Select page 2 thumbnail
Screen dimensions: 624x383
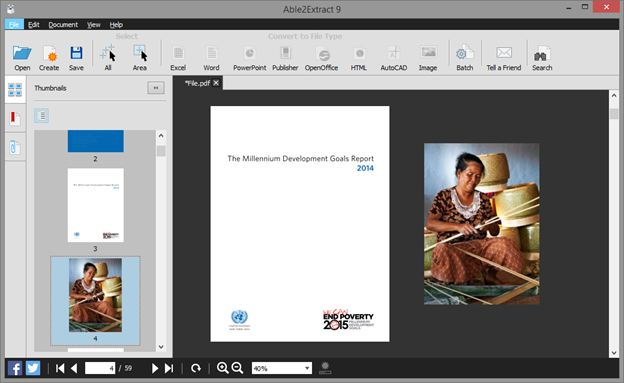click(x=96, y=141)
